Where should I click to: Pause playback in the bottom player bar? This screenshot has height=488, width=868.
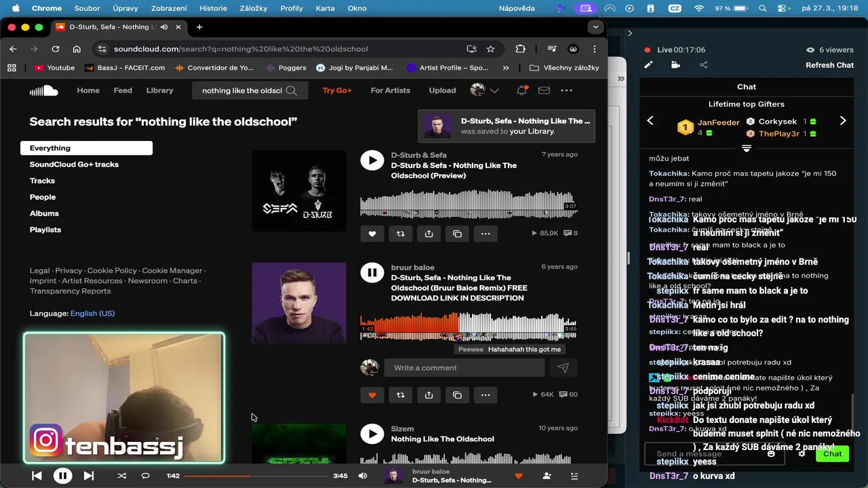click(x=62, y=476)
